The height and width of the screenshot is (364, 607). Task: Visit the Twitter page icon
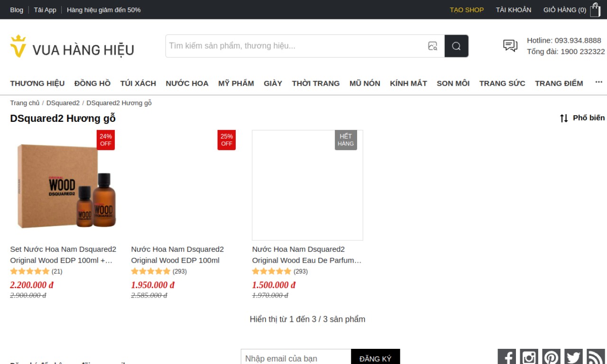(573, 357)
